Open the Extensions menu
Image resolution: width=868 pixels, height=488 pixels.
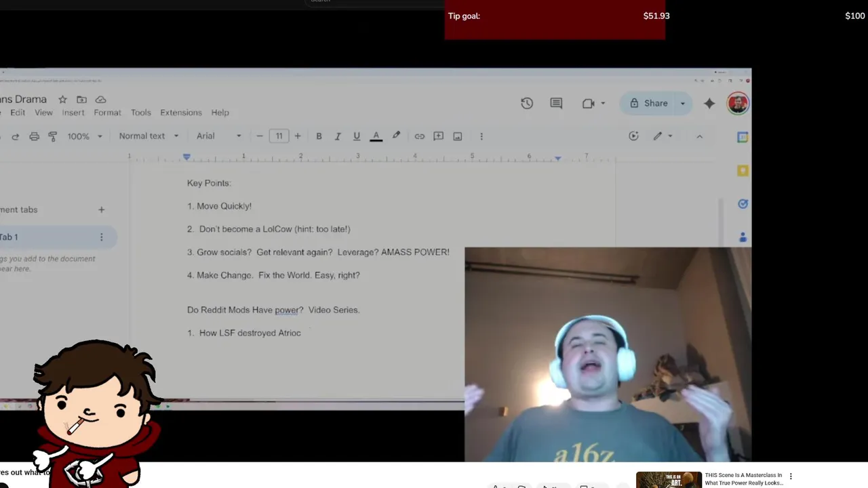180,113
